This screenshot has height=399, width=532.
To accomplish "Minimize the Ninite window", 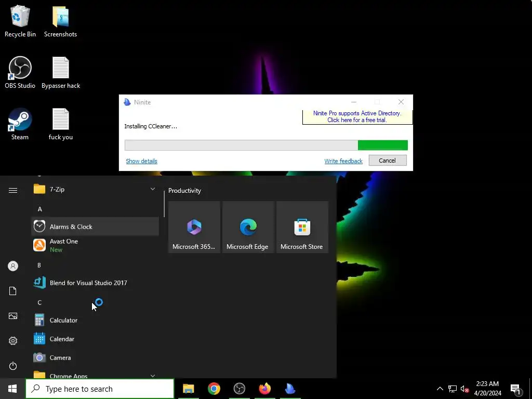I will (353, 102).
